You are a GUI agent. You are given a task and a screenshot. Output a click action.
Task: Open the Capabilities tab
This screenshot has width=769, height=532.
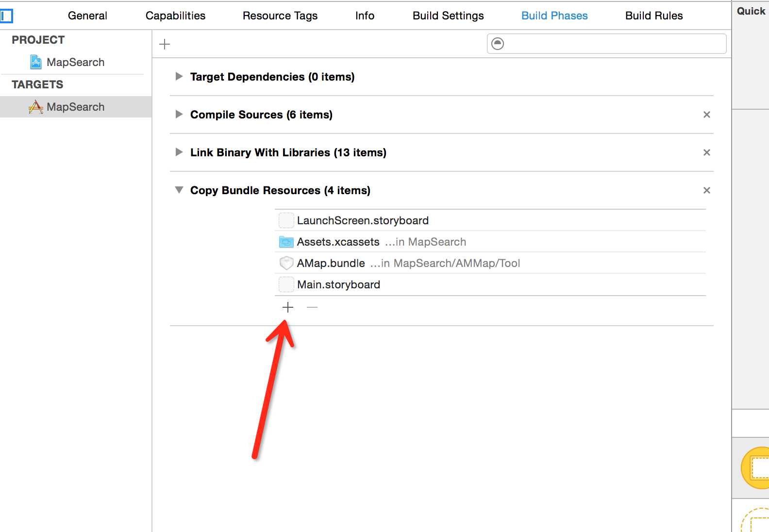coord(175,16)
